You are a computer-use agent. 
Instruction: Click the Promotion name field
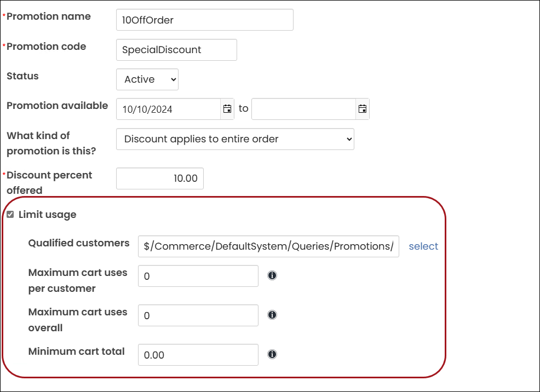pyautogui.click(x=205, y=20)
